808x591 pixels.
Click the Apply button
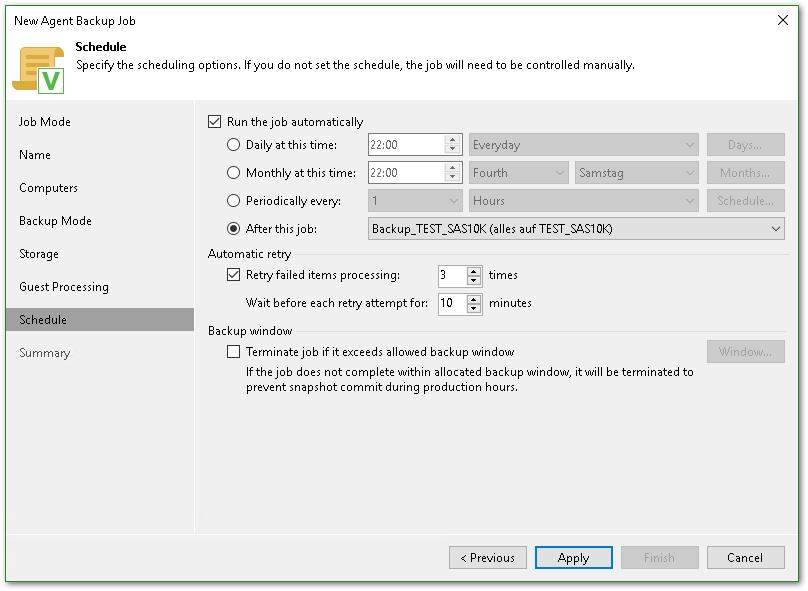tap(573, 558)
